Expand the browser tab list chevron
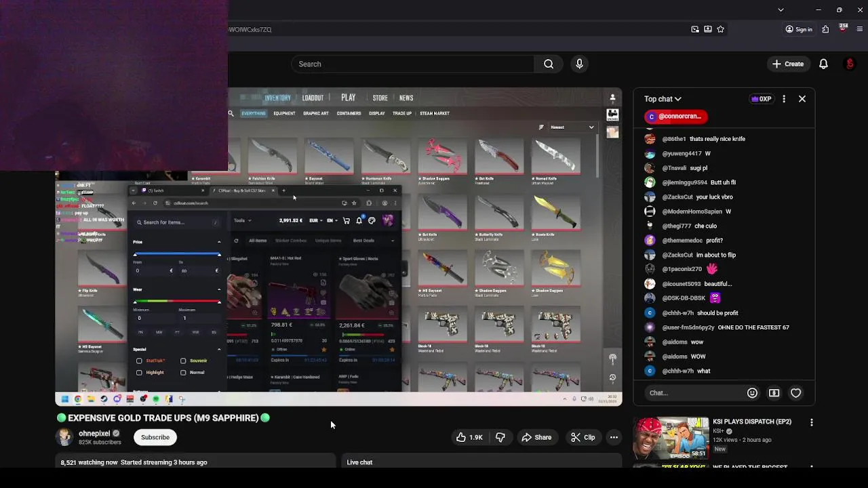 click(x=781, y=10)
